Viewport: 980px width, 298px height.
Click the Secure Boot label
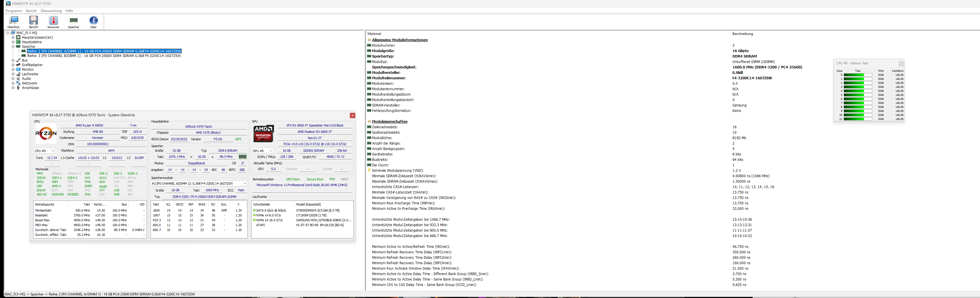tap(315, 179)
